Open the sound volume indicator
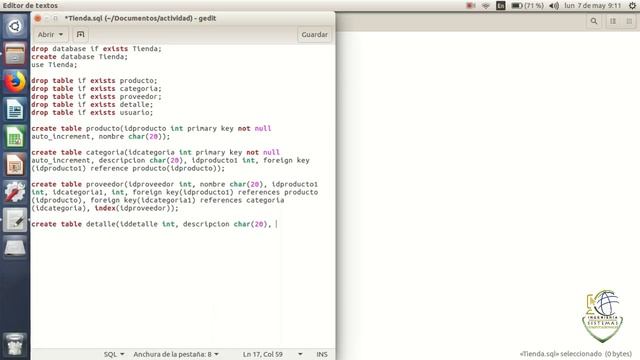The height and width of the screenshot is (360, 640). tap(554, 6)
